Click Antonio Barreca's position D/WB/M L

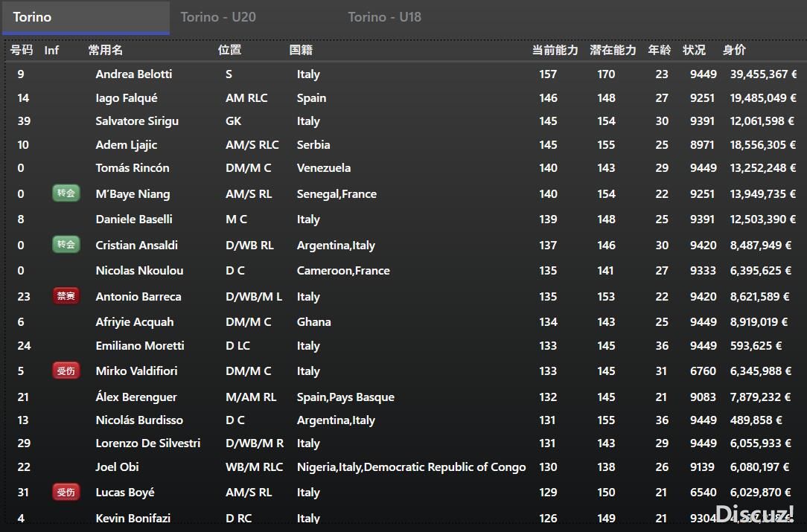coord(254,296)
